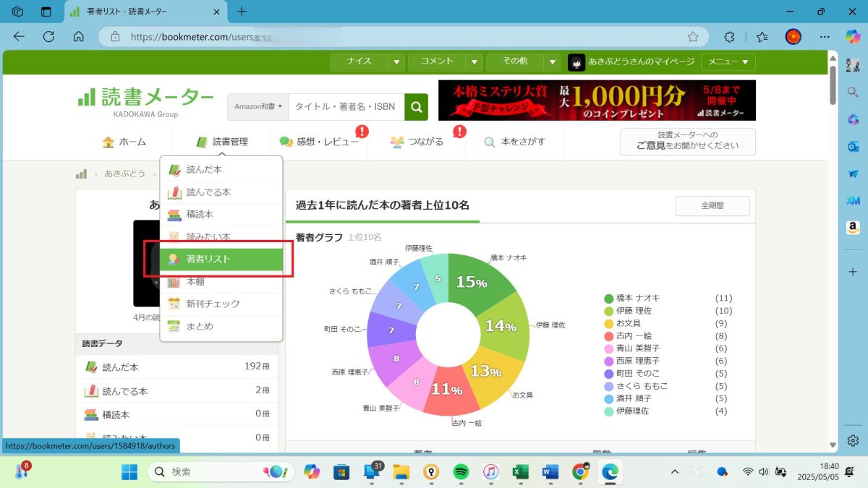Open browser extensions puzzle icon
868x488 pixels.
coord(730,37)
